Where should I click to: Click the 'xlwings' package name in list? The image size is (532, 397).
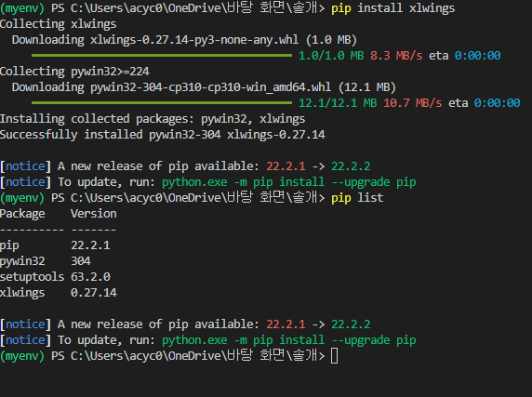[x=22, y=293]
